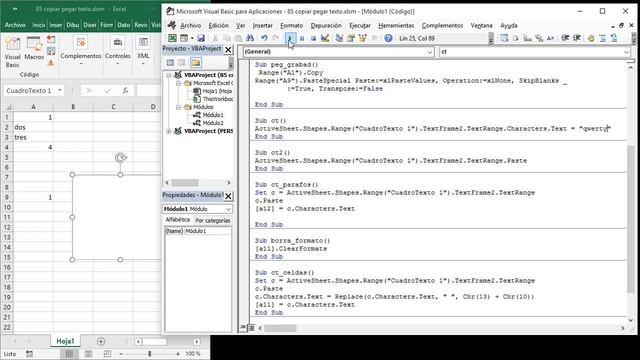Viewport: 640px width, 360px height.
Task: Stop execution with the Reset button
Action: coord(313,38)
